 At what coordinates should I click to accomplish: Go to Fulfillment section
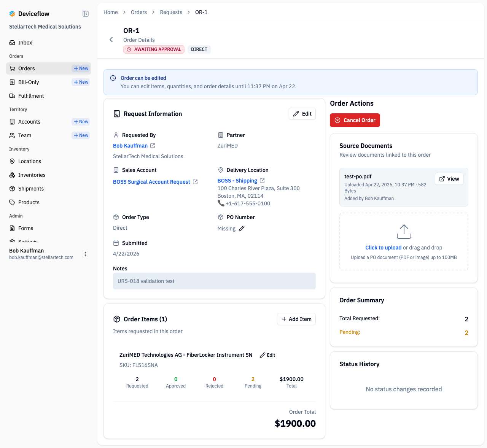click(x=49, y=96)
